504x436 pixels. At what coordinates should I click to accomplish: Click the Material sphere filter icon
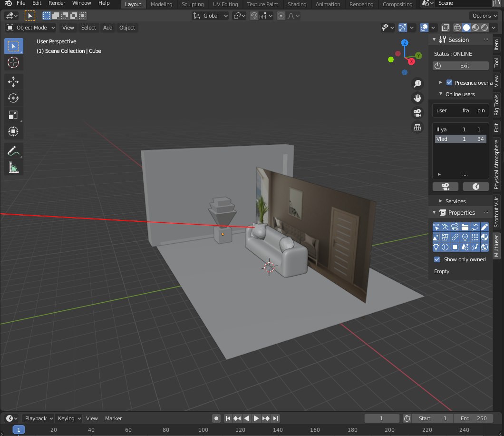click(x=485, y=237)
